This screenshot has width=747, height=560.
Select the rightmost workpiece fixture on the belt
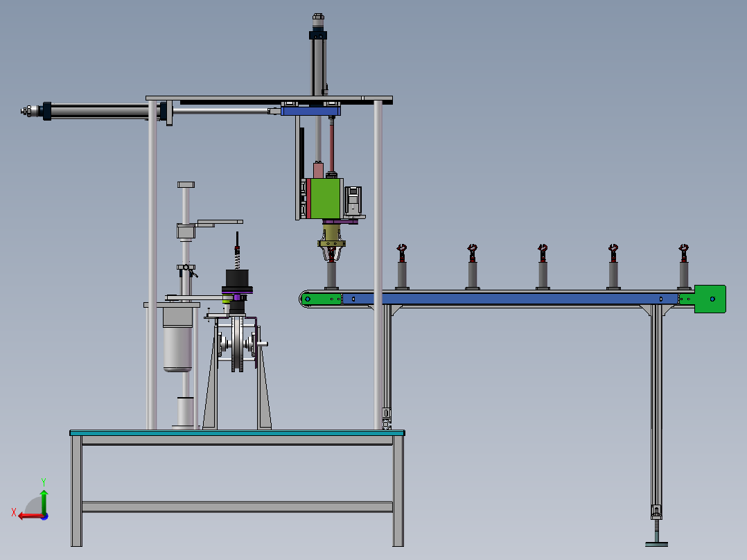[x=683, y=263]
